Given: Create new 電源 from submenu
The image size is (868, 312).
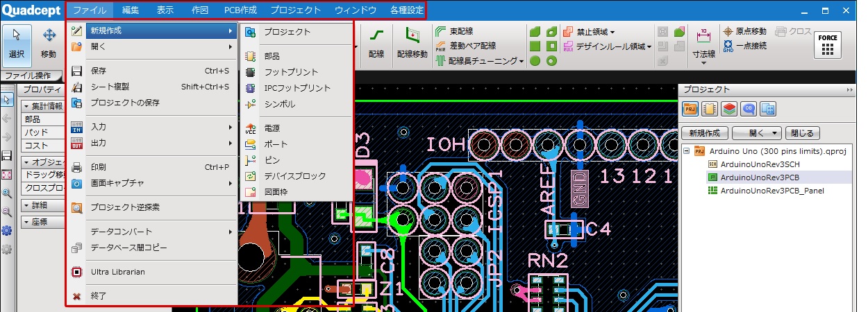Looking at the screenshot, I should (x=297, y=128).
